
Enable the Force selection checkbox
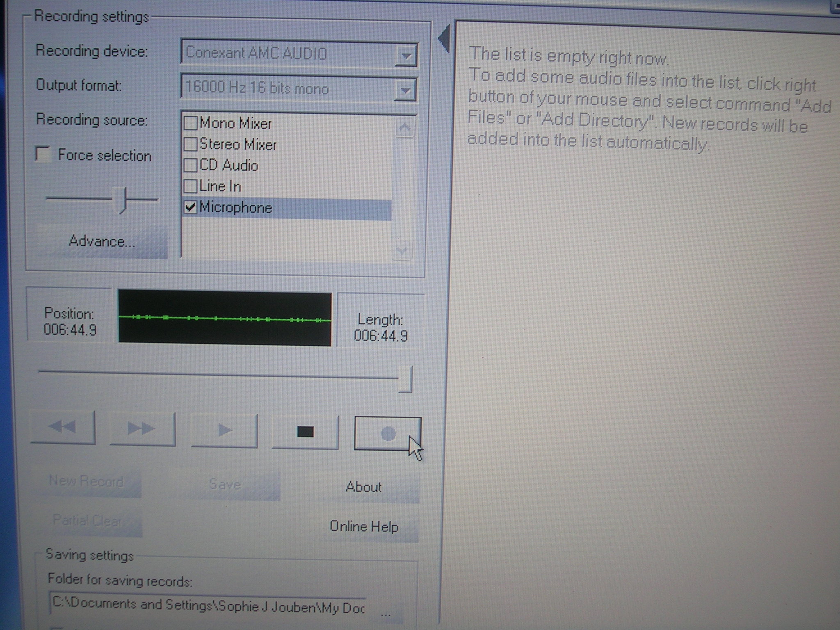[x=43, y=154]
